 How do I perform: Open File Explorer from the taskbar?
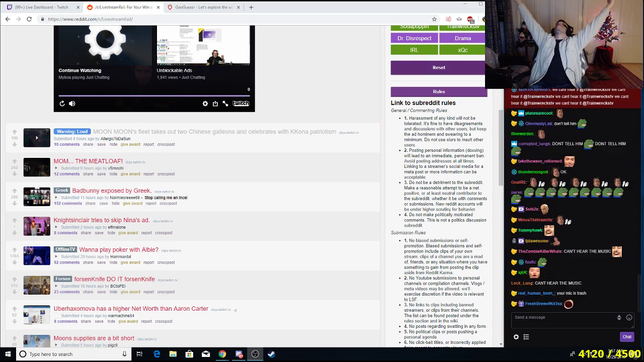[173, 354]
